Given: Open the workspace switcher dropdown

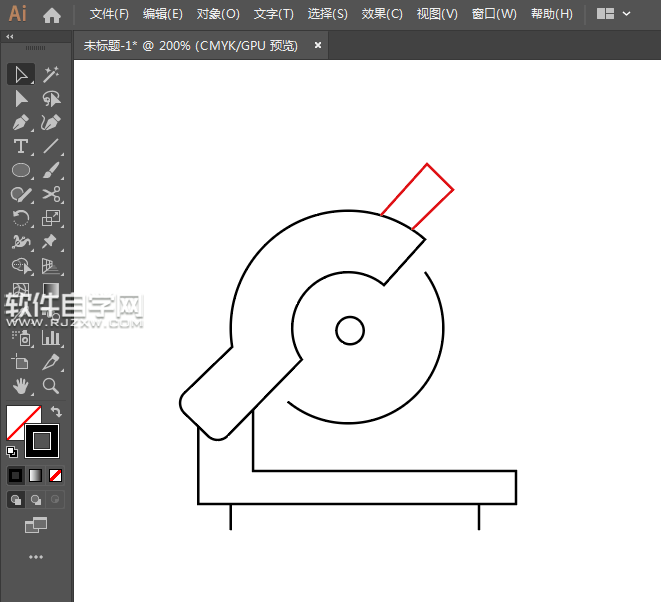Looking at the screenshot, I should coord(614,14).
